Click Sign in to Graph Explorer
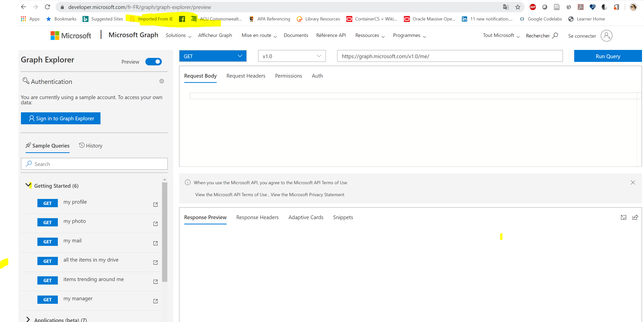The image size is (644, 322). (x=61, y=118)
